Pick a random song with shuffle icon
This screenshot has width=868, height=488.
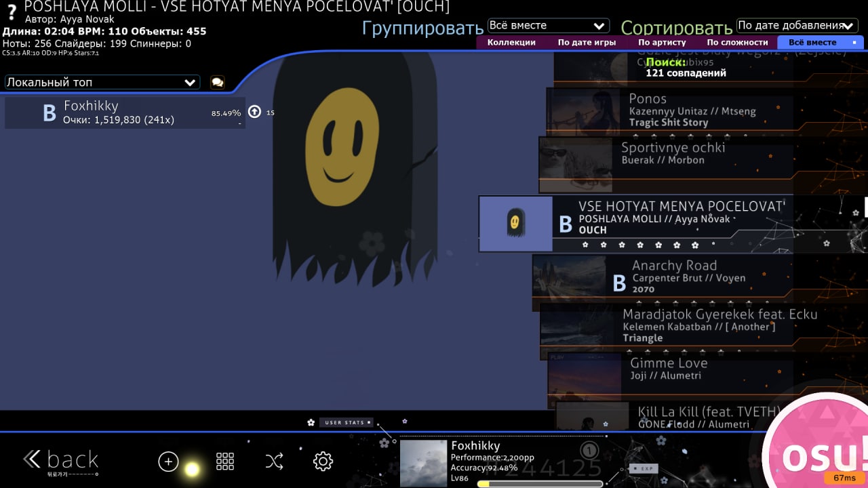coord(274,462)
